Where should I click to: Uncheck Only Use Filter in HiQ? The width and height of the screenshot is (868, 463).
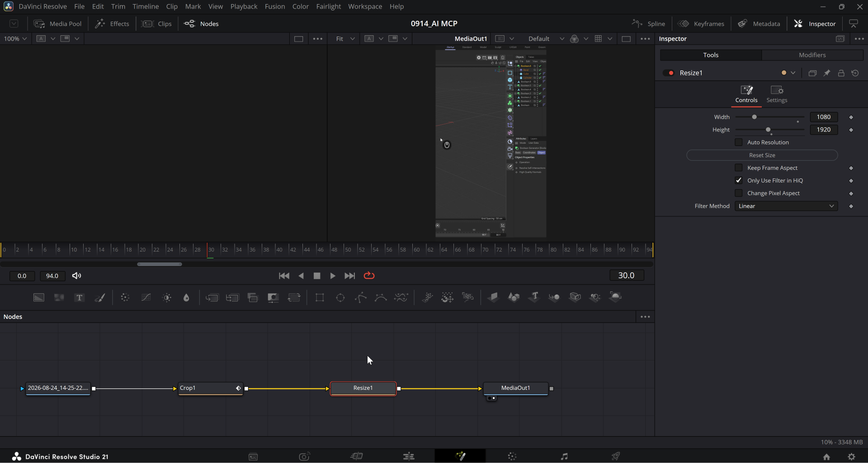click(x=739, y=181)
